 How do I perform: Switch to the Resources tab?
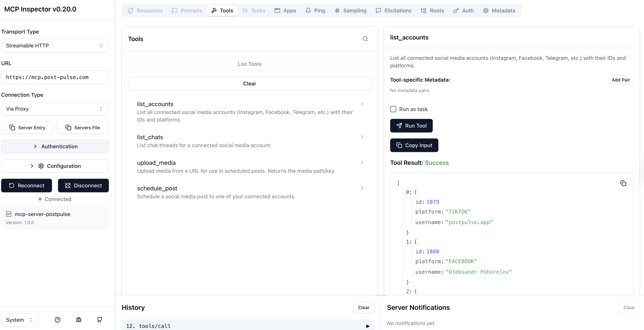coord(146,11)
